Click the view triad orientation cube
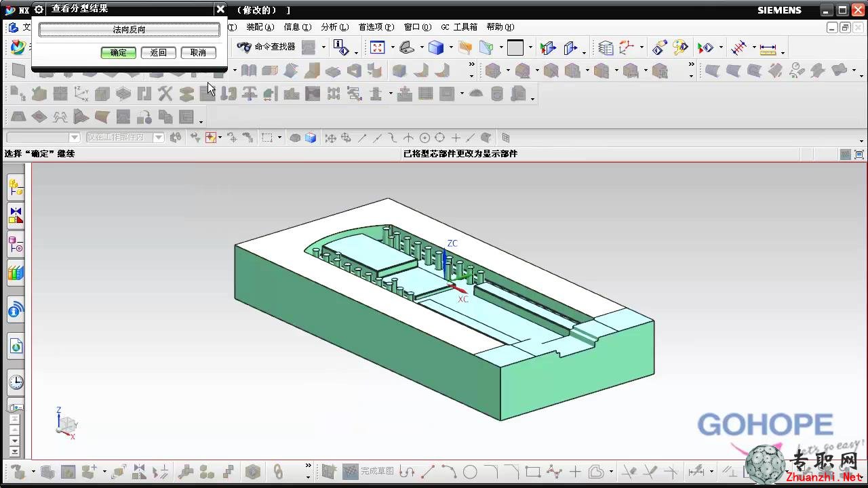 [66, 424]
